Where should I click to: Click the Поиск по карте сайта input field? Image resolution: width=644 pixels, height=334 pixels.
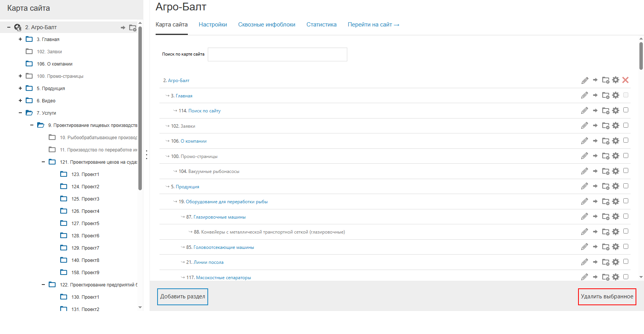coord(278,54)
